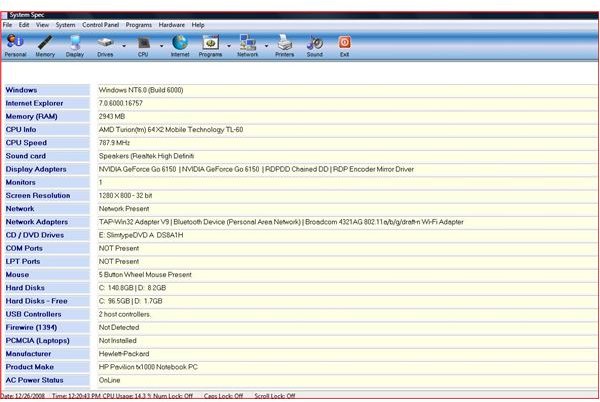Screen dimensions: 600x402
Task: Click the PCMCIA (Laptops) row label
Action: click(x=38, y=340)
